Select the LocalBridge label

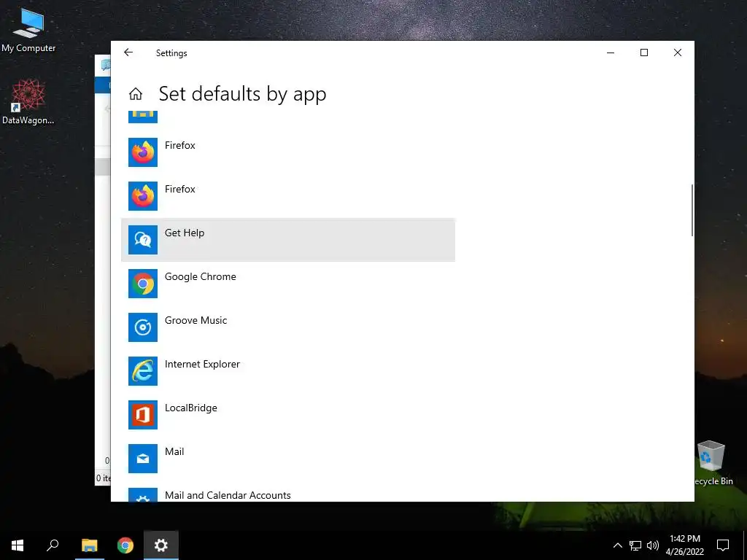191,408
